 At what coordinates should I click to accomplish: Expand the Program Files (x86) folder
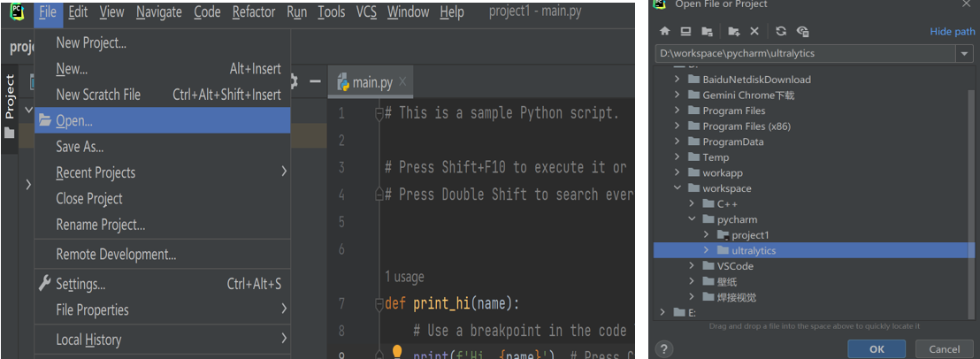(x=677, y=126)
